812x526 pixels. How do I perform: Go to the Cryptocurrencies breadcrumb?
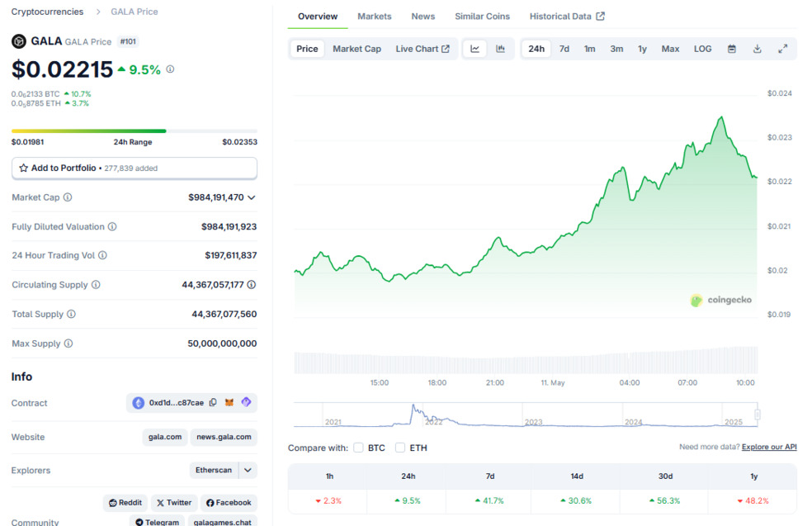click(47, 12)
